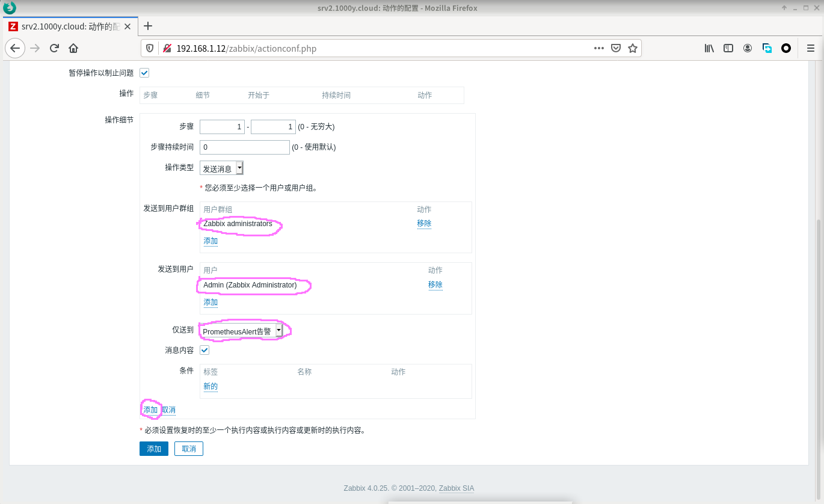Reload the current Zabbix page
824x504 pixels.
pos(54,48)
